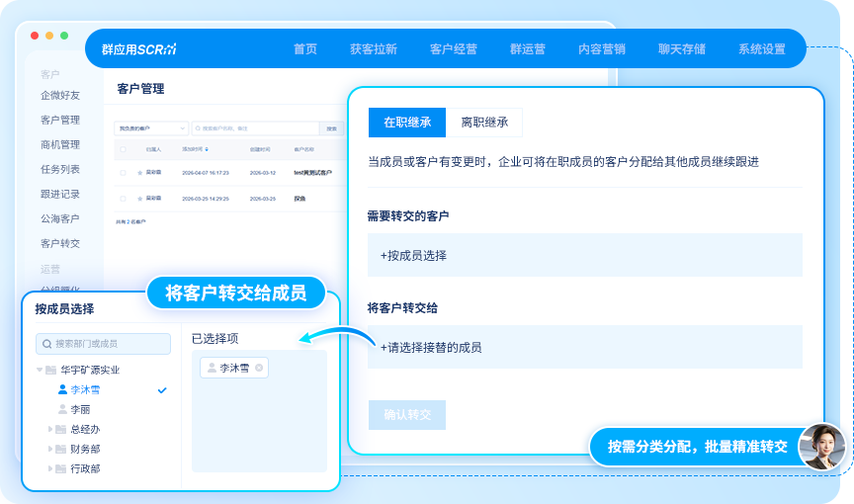Go to 客户经营 in top navigation
The width and height of the screenshot is (854, 504).
tap(453, 49)
